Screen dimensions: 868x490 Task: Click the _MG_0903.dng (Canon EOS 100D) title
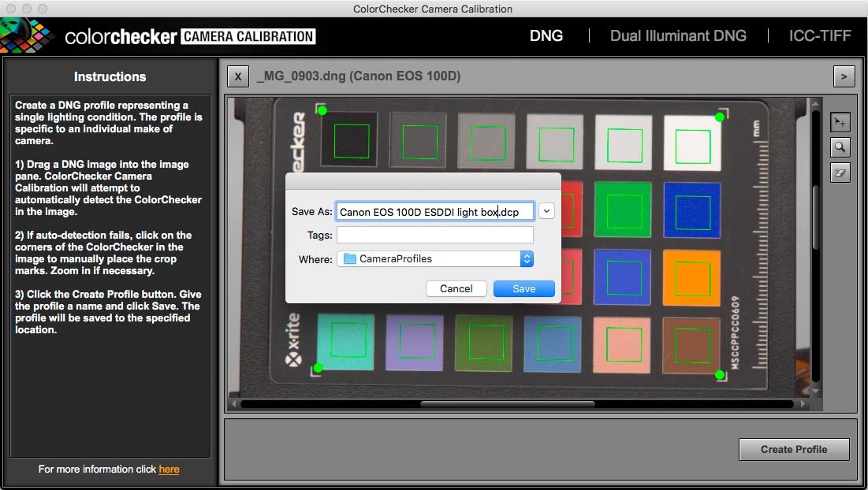tap(359, 76)
